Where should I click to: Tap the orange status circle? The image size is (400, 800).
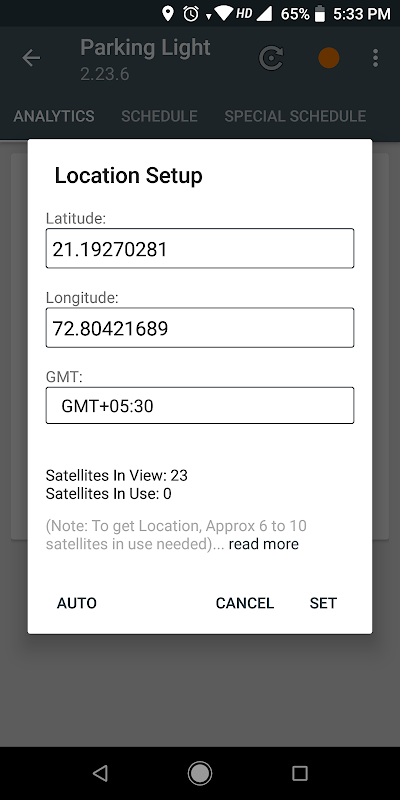tap(329, 58)
